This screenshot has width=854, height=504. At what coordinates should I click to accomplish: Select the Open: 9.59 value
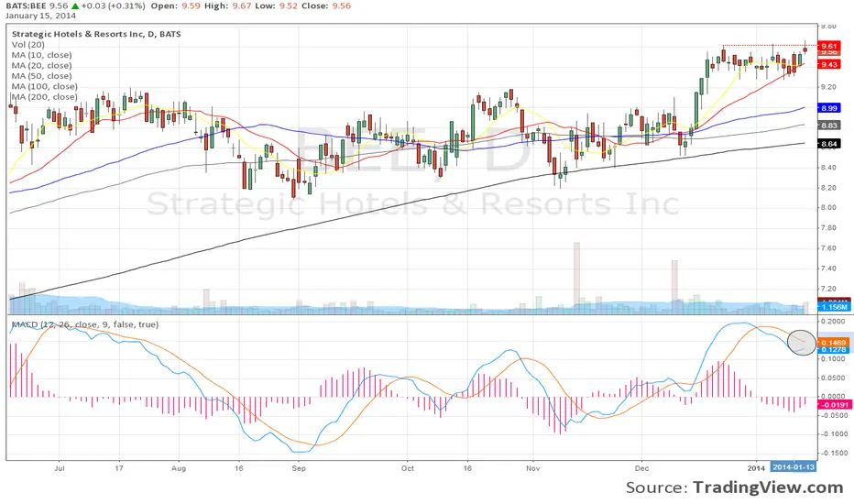point(174,6)
